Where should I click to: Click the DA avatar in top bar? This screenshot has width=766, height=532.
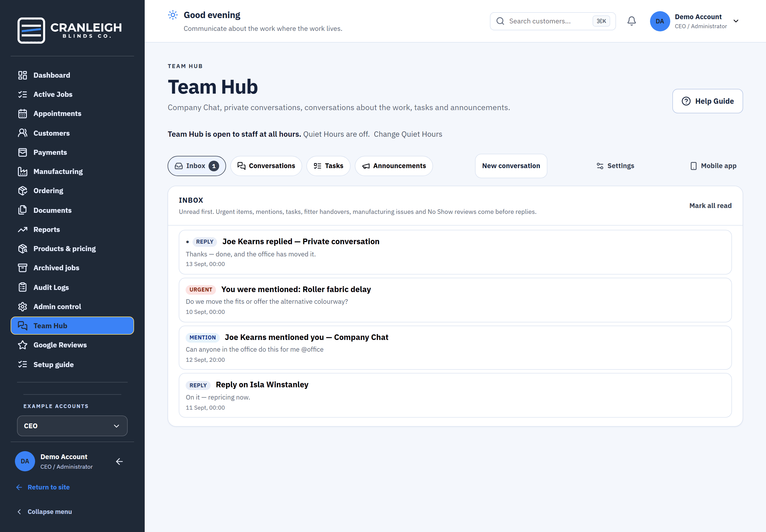[x=660, y=21]
